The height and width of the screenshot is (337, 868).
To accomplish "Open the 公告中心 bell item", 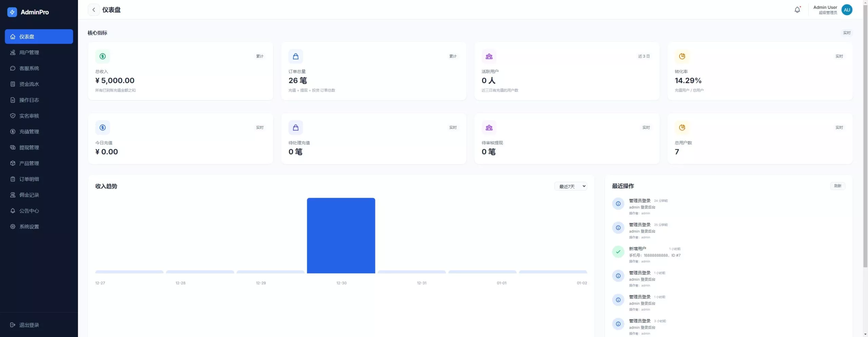I will tap(28, 211).
